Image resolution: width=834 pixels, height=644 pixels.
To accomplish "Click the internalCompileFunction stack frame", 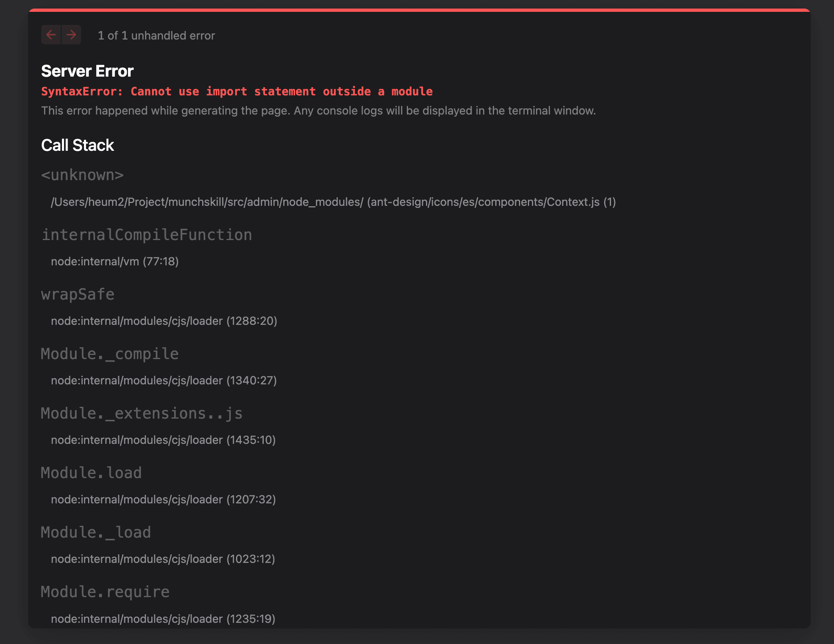I will pyautogui.click(x=147, y=235).
